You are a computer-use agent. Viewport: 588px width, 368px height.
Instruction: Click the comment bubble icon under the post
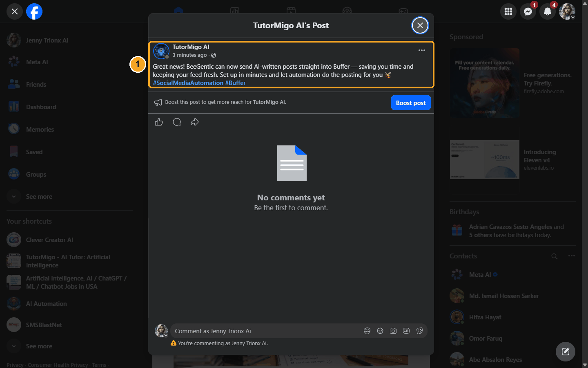(x=177, y=122)
